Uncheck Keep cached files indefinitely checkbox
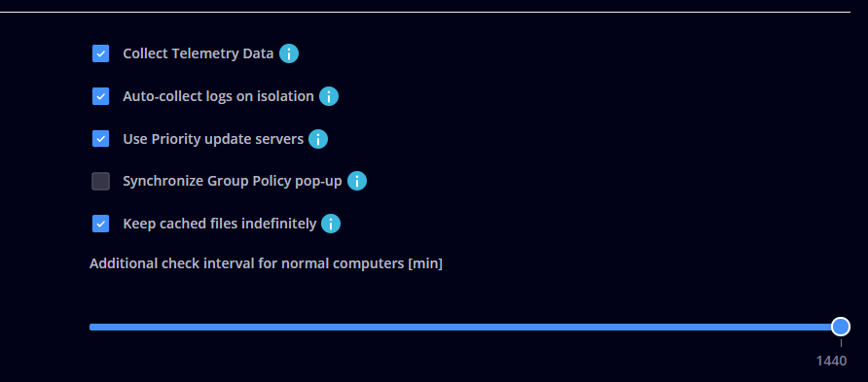 point(101,224)
